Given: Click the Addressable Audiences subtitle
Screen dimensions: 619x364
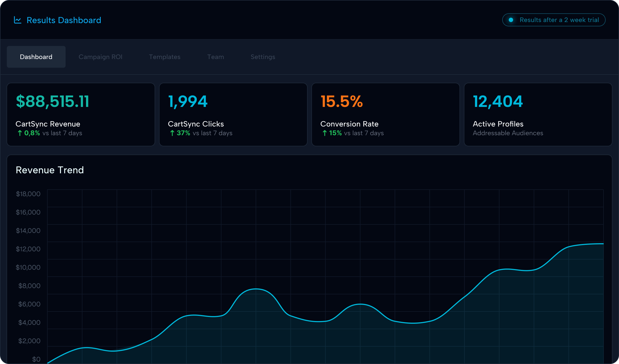Looking at the screenshot, I should [508, 133].
